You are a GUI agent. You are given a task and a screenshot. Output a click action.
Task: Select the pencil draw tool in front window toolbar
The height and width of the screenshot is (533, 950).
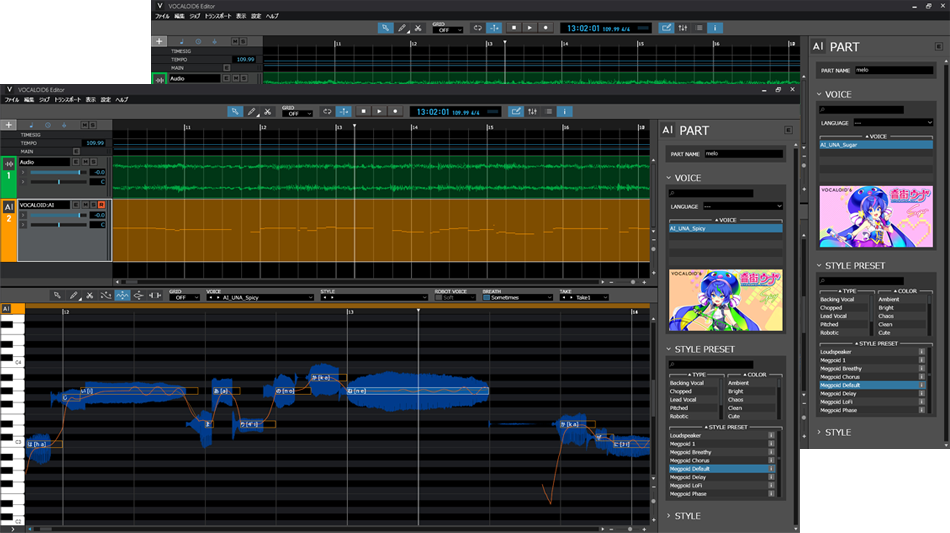click(251, 111)
